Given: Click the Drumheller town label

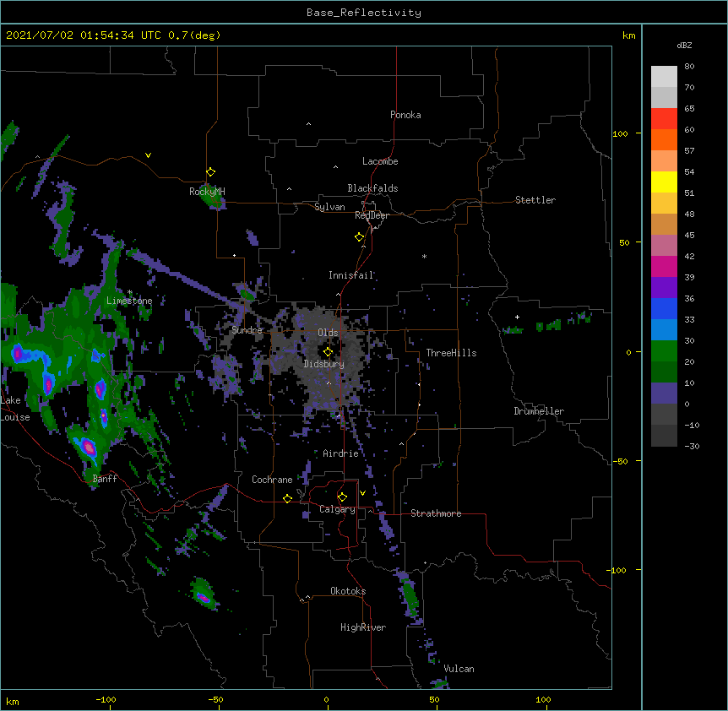Looking at the screenshot, I should 539,411.
